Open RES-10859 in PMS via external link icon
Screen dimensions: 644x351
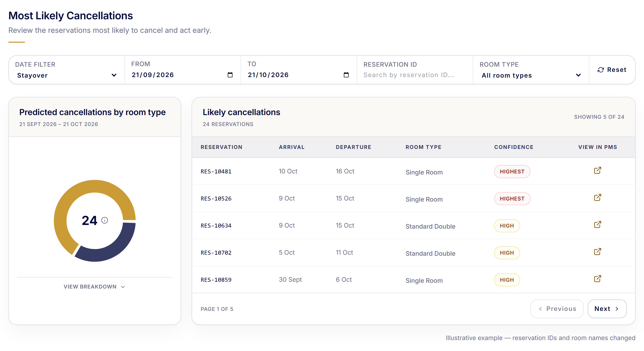(x=597, y=279)
